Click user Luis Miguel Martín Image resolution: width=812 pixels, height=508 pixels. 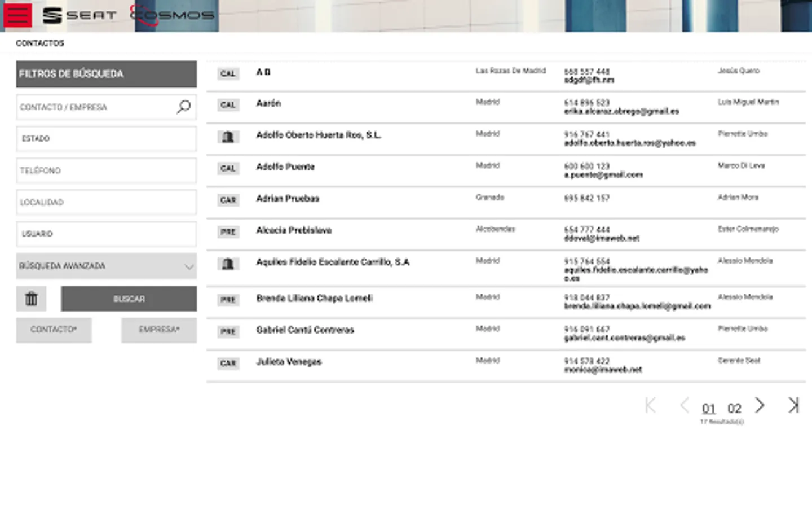tap(748, 102)
